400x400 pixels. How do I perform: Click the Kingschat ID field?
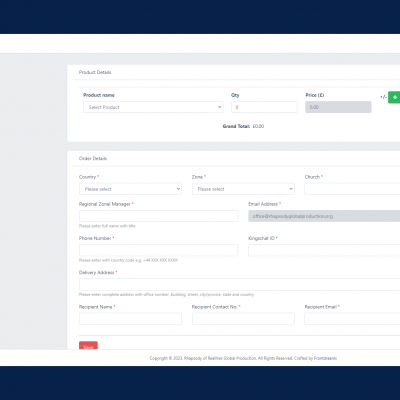(x=324, y=250)
